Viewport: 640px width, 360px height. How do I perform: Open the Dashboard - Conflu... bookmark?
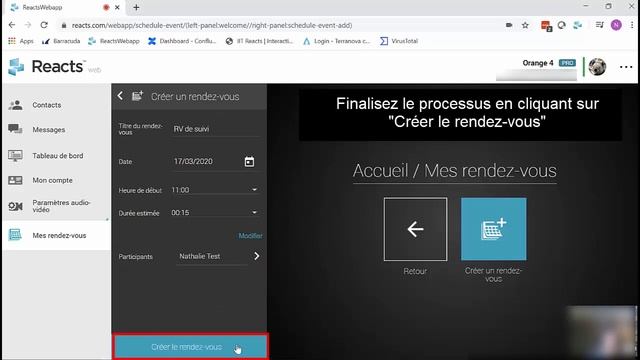coord(182,41)
